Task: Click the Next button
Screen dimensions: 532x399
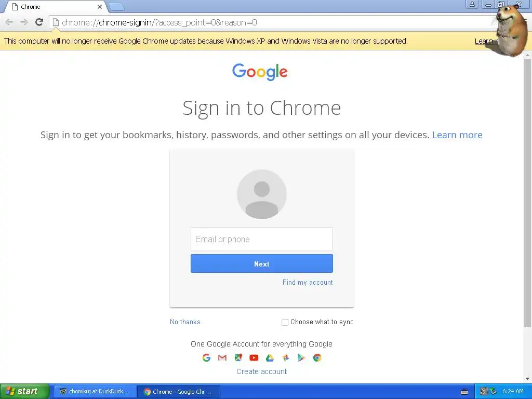Action: pos(262,263)
